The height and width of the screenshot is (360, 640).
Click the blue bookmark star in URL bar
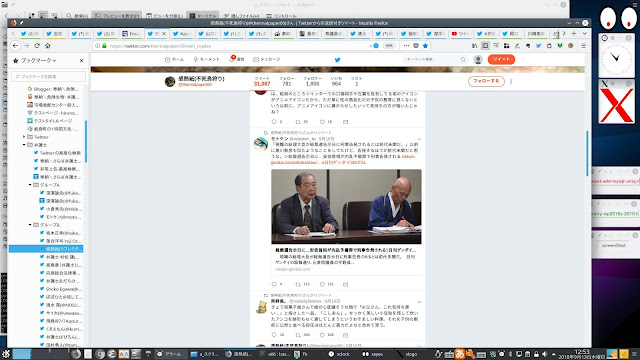[425, 46]
